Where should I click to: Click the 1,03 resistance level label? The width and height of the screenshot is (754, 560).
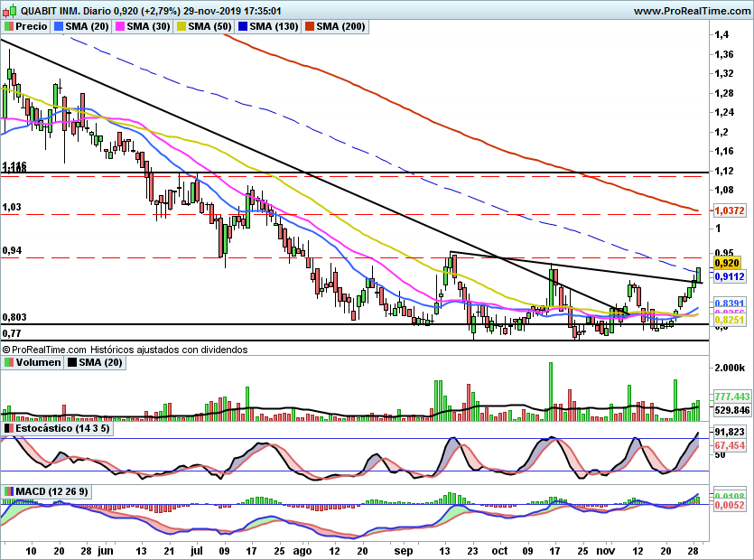[x=12, y=207]
